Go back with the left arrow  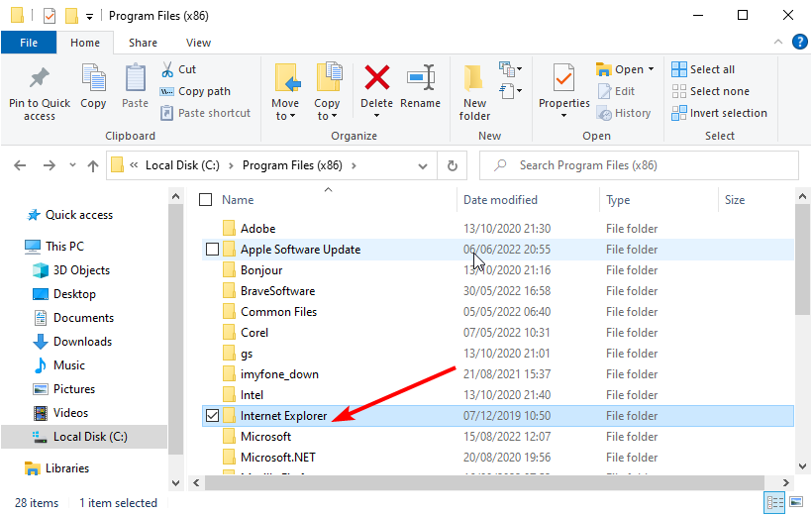coord(20,165)
